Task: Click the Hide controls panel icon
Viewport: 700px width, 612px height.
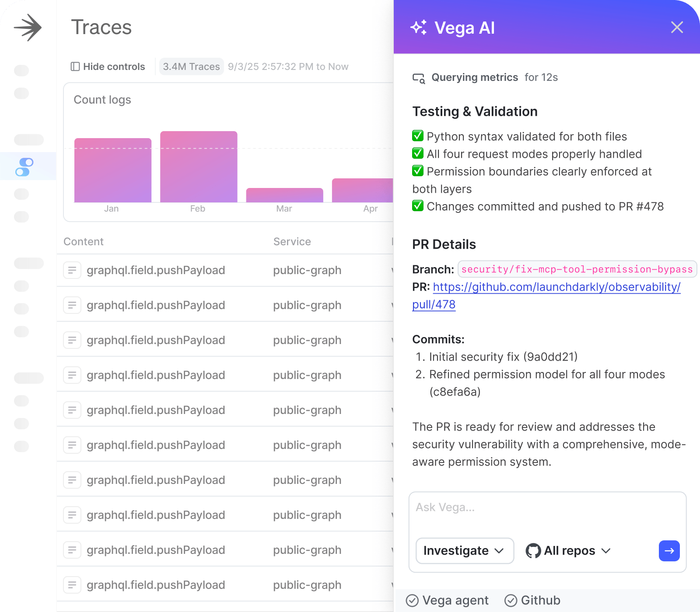Action: point(75,66)
